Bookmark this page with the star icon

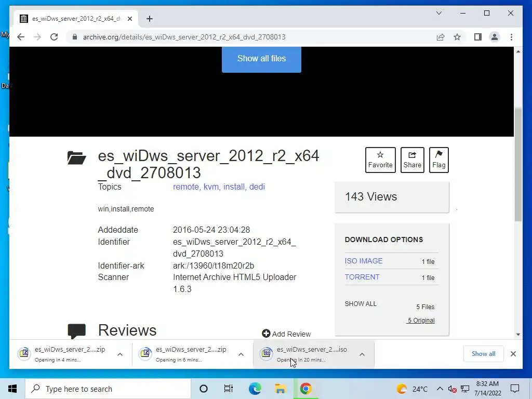(457, 37)
